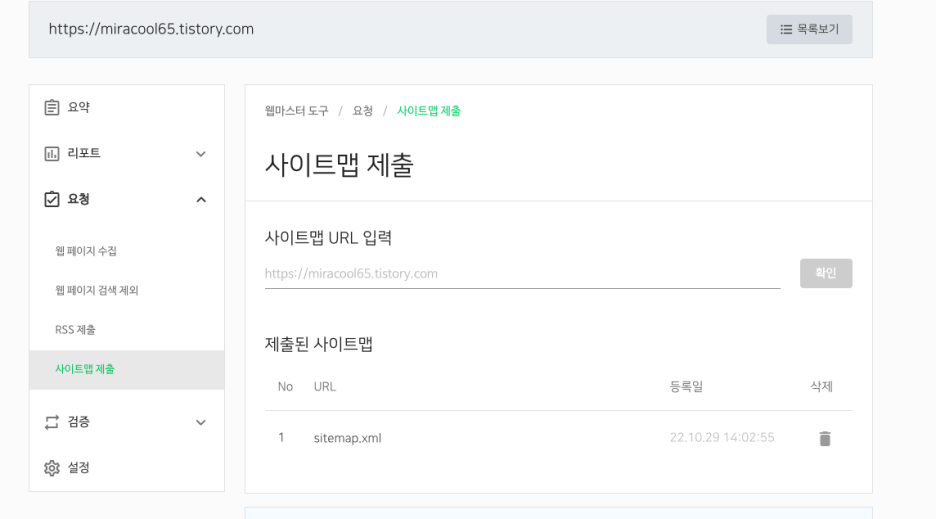Click the 확인 button
The image size is (936, 519).
point(826,273)
